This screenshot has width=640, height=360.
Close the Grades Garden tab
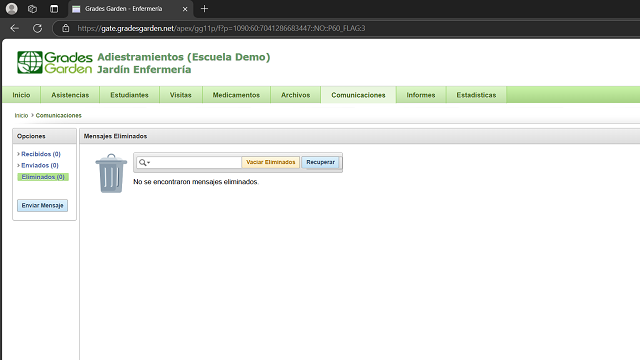tap(185, 9)
